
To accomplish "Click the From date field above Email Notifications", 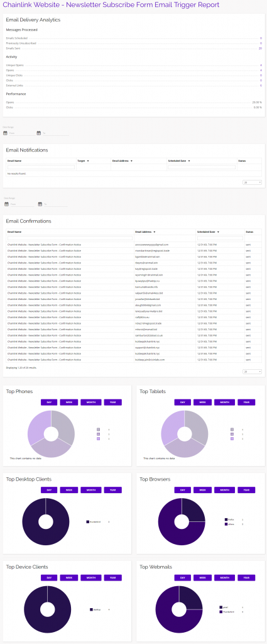I will coord(22,133).
